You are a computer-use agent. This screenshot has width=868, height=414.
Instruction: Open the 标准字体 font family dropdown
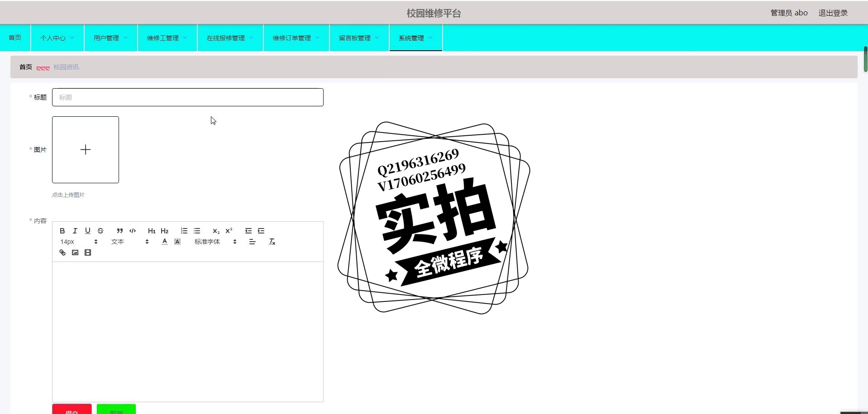click(215, 242)
